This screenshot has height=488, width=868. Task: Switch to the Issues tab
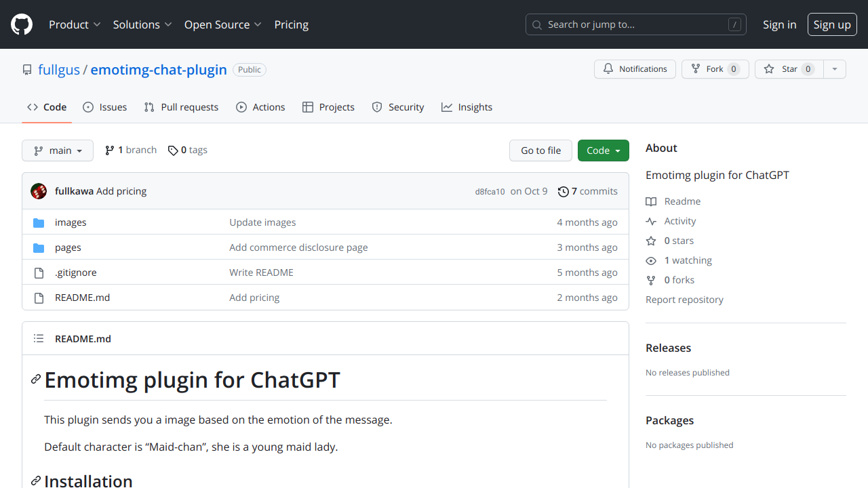(105, 107)
